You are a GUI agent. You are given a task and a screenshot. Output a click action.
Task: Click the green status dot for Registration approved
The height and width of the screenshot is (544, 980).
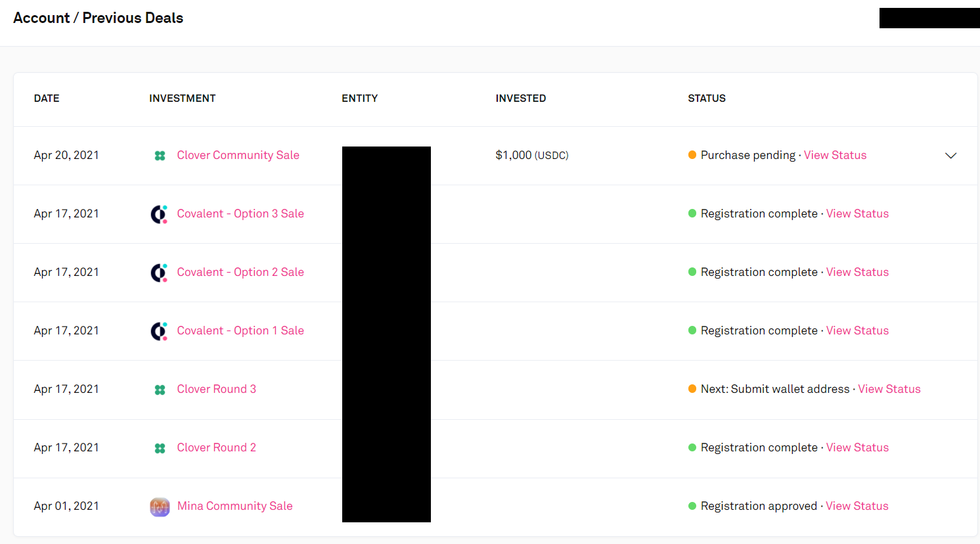[x=692, y=506]
